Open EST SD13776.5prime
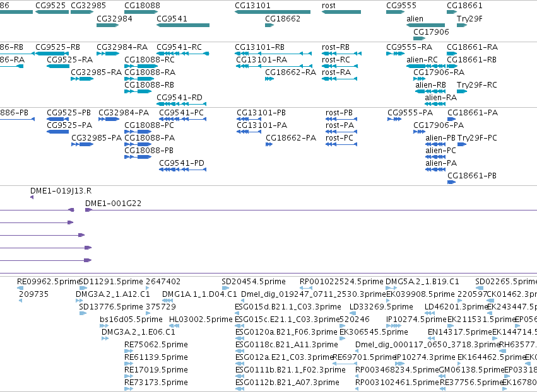Viewport: 537px width, 392px height. [111, 307]
